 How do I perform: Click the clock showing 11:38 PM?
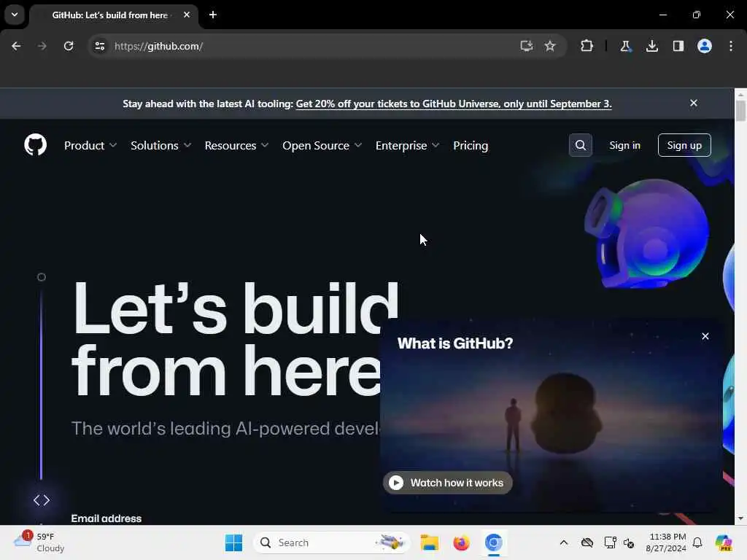click(666, 542)
